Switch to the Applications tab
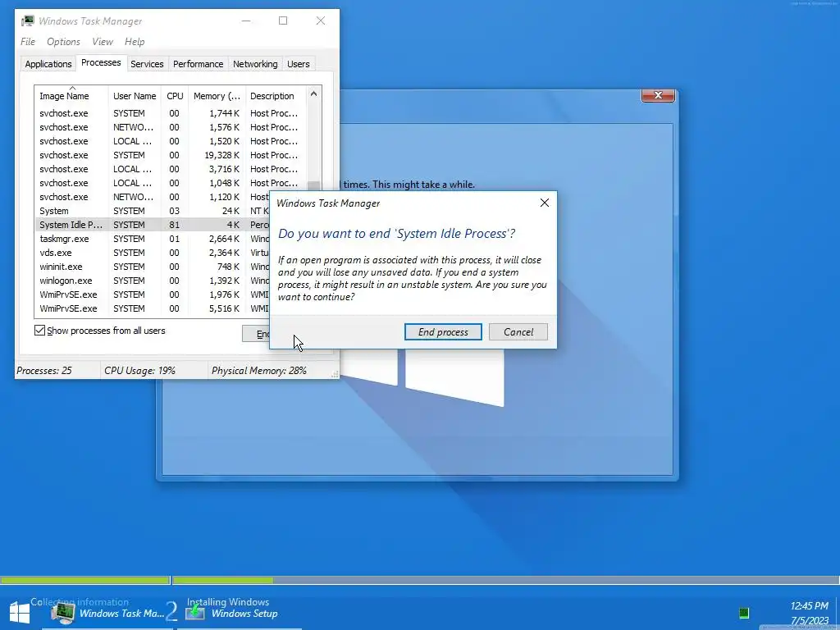840x630 pixels. coord(48,64)
